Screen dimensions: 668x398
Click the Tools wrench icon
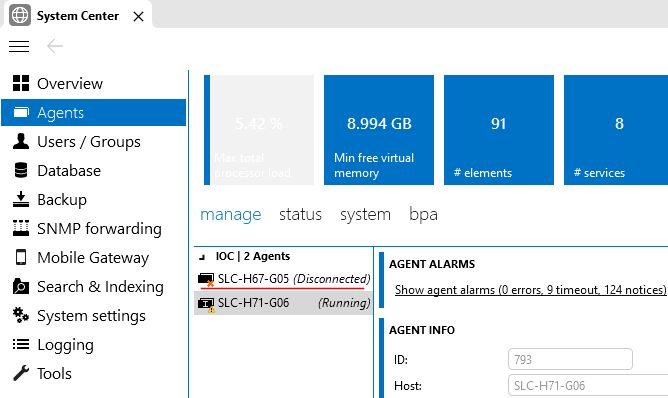point(21,373)
